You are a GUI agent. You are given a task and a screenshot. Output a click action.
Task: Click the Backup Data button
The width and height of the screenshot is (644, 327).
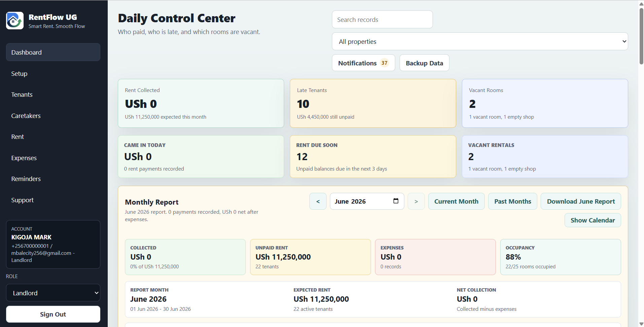click(424, 63)
